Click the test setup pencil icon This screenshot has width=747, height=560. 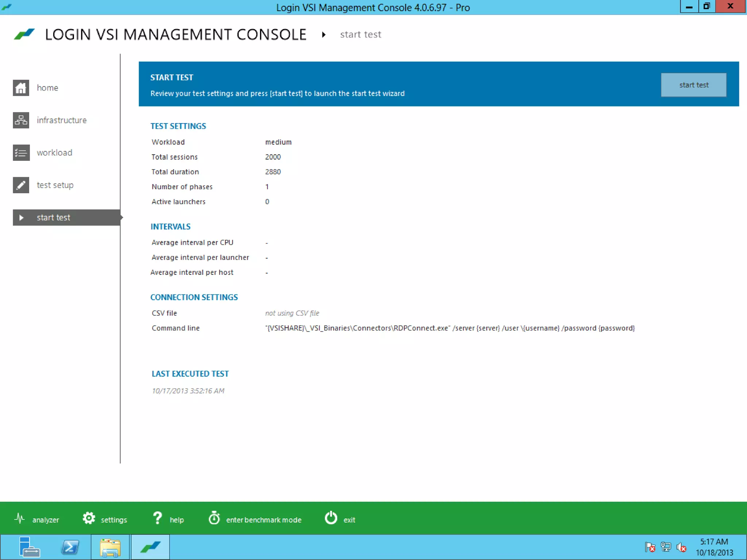coord(21,185)
